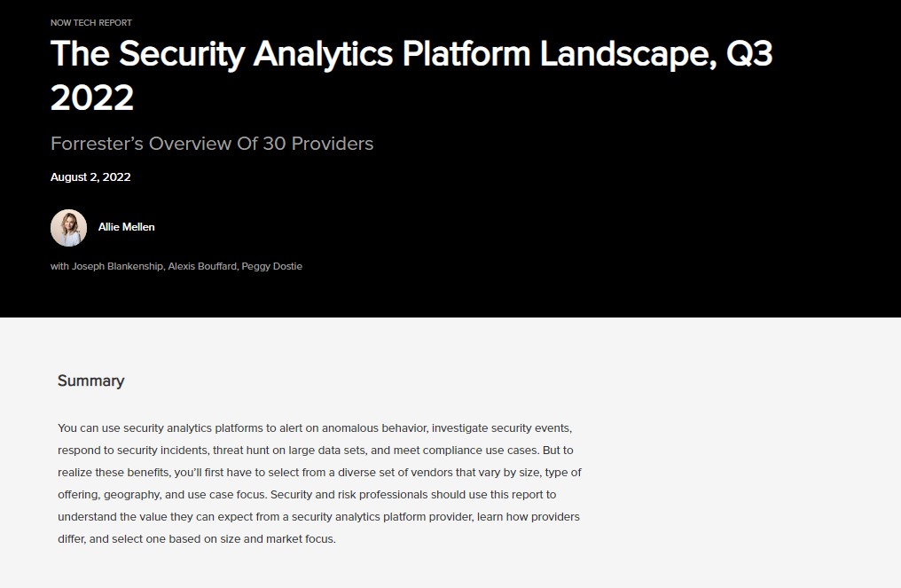
Task: Click the "2022" on the title's second line
Action: [92, 98]
